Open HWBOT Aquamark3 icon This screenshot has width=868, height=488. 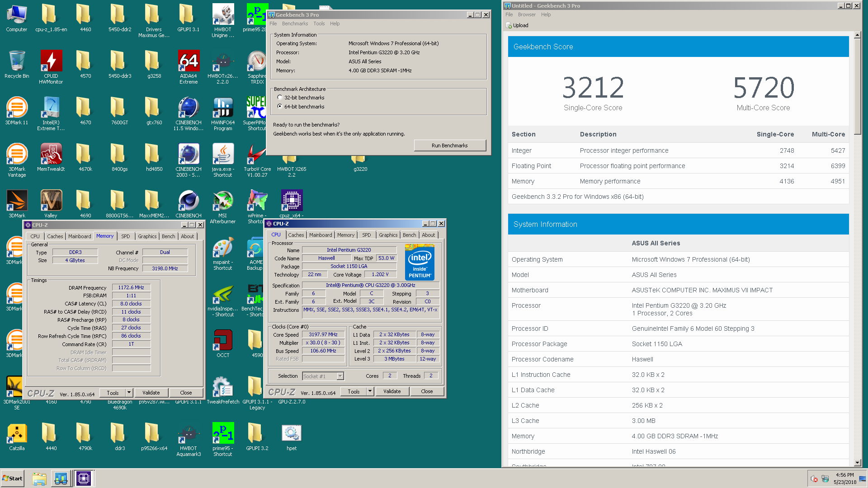coord(189,439)
